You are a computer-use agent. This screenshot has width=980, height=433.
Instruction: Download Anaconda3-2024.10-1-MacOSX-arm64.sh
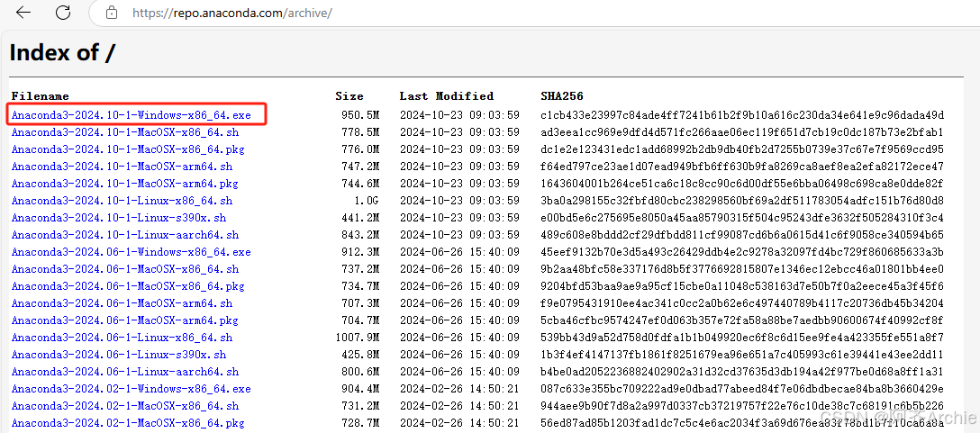click(x=122, y=167)
